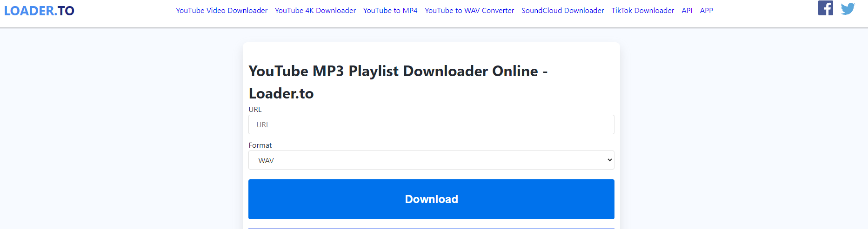This screenshot has height=229, width=868.
Task: Visit YouTube to WAV Converter
Action: tap(469, 10)
